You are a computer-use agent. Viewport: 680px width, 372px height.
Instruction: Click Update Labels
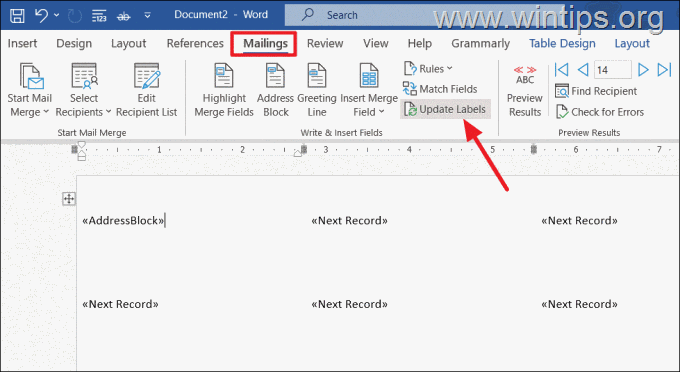(x=445, y=109)
